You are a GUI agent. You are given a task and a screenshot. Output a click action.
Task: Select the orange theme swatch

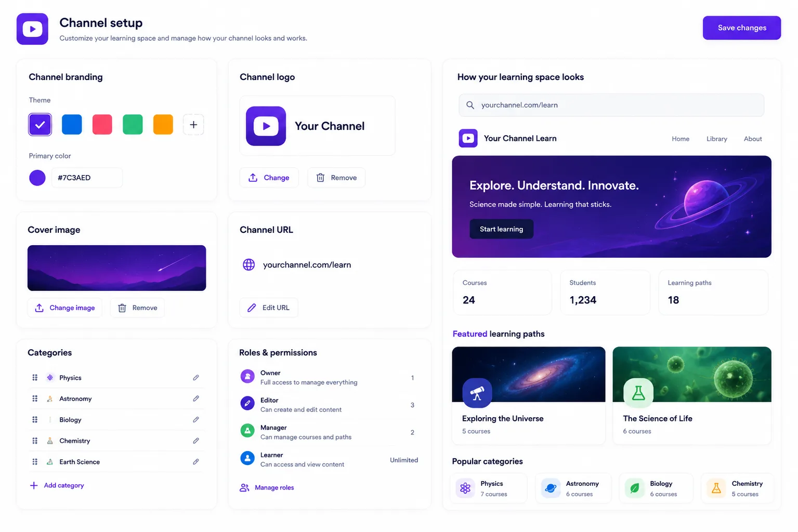(163, 125)
